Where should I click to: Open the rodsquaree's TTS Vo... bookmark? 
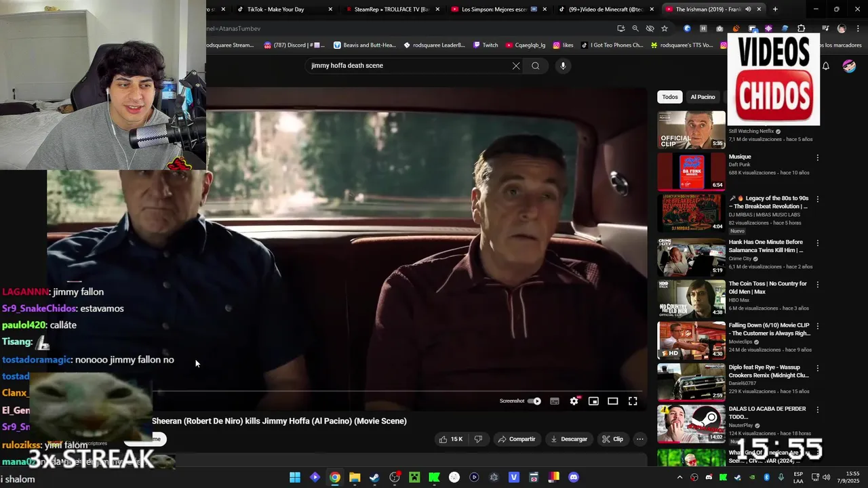pos(682,45)
